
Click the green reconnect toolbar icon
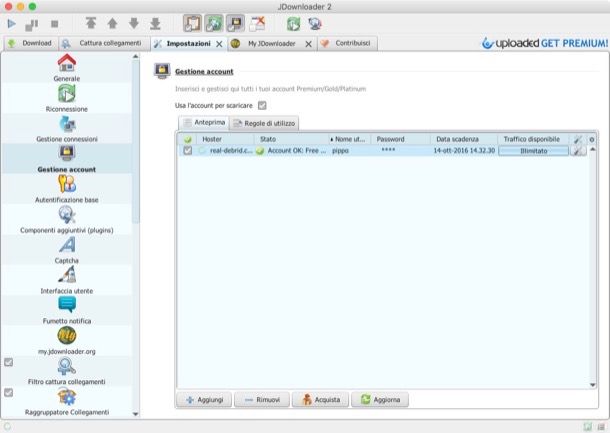[294, 24]
